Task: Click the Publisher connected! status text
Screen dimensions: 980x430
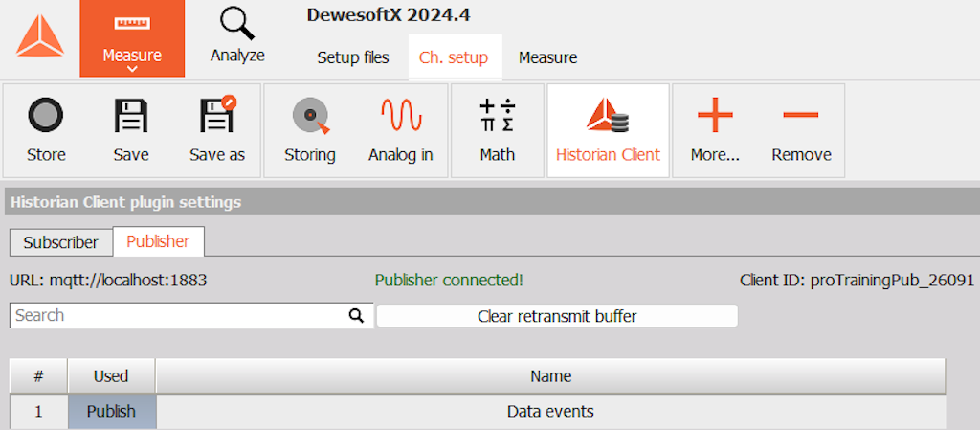Action: [x=449, y=281]
